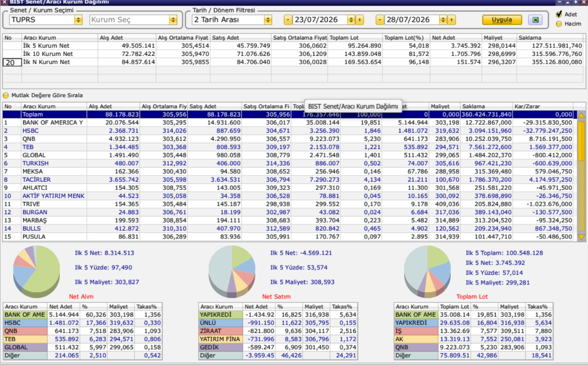Screen dimensions: 588x365
Task: Click the Uygula button
Action: 502,20
